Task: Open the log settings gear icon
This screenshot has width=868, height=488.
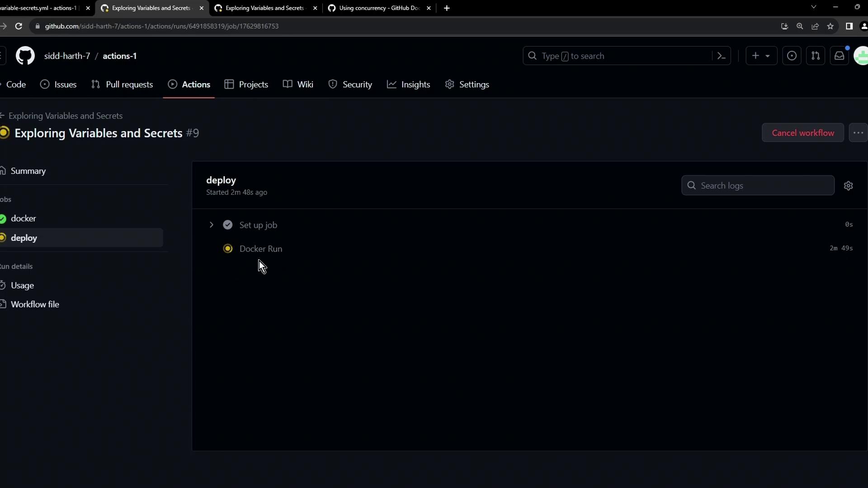Action: coord(848,186)
